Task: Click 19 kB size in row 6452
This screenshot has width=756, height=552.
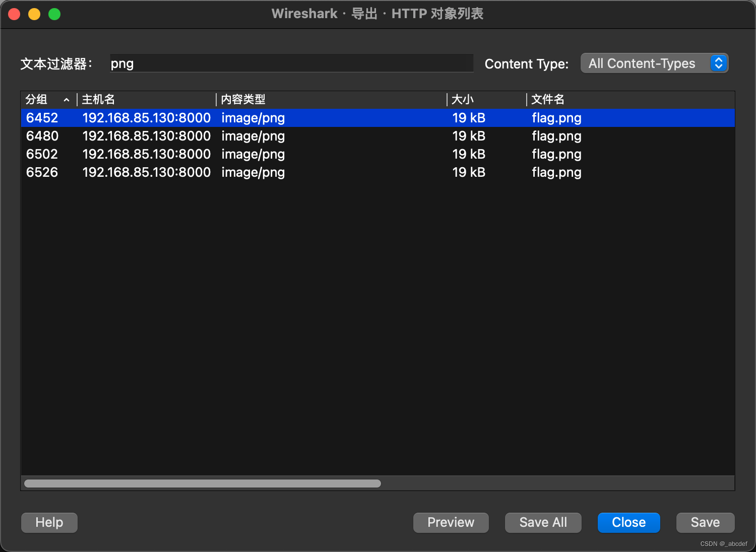Action: tap(469, 118)
